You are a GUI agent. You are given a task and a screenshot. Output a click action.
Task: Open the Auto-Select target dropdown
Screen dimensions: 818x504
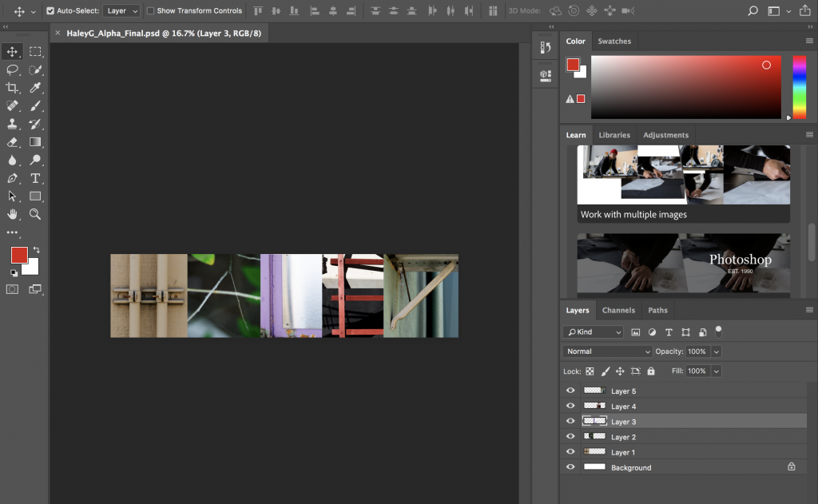pos(121,10)
